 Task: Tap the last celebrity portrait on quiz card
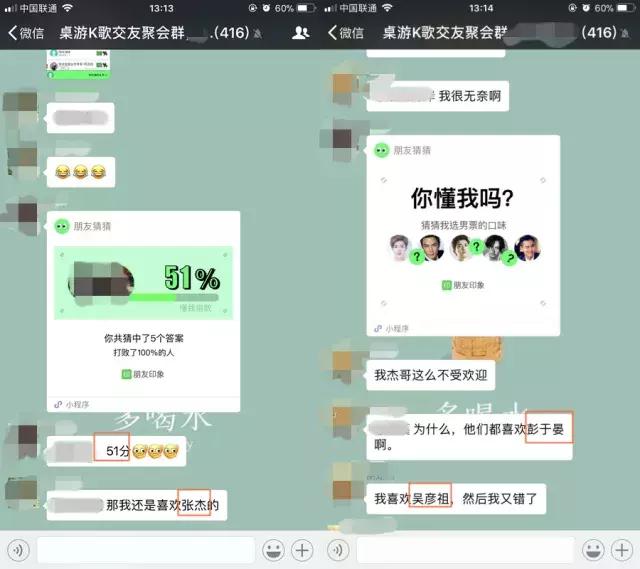pos(527,248)
